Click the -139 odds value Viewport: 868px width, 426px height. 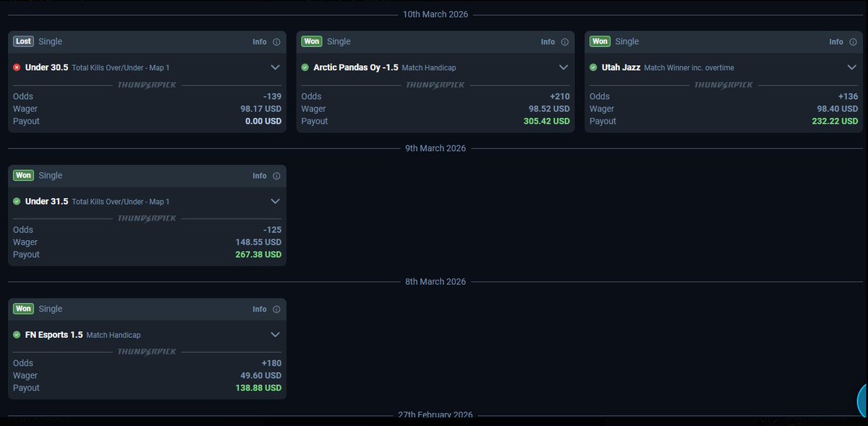272,96
